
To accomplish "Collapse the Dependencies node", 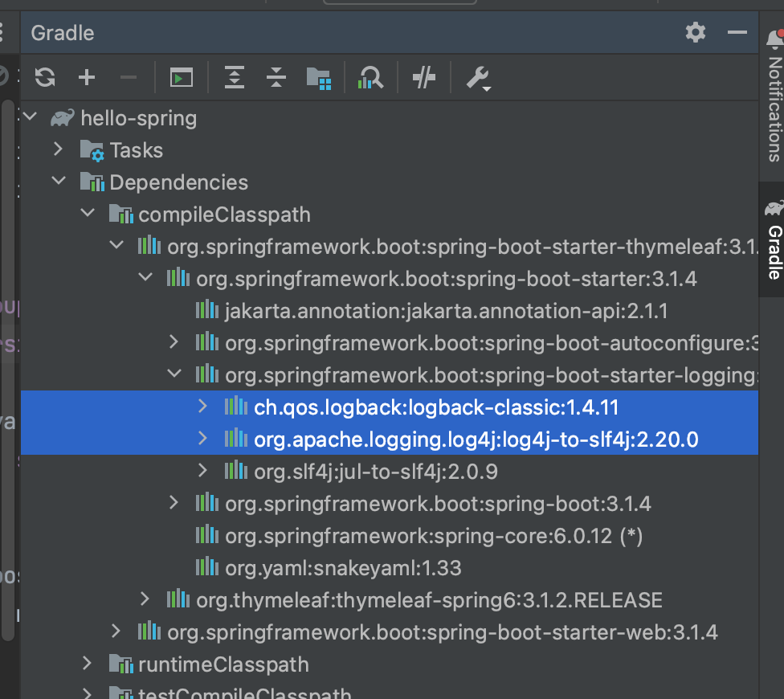I will pyautogui.click(x=59, y=181).
